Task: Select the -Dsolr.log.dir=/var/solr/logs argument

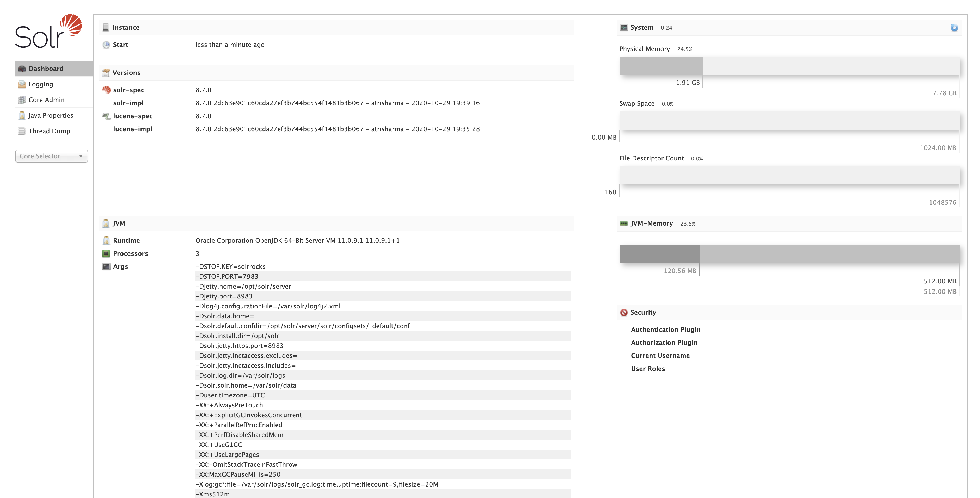Action: click(x=383, y=376)
